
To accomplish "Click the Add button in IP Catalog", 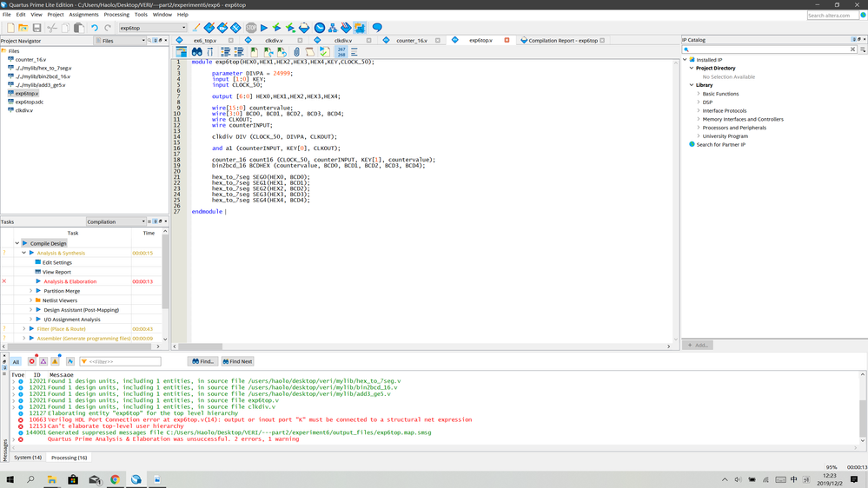I will (699, 345).
